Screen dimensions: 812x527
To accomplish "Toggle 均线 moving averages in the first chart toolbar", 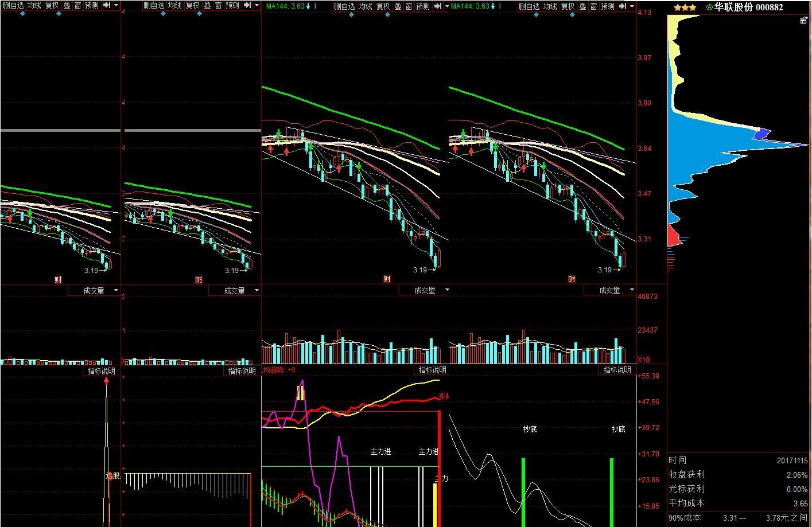I will point(34,6).
